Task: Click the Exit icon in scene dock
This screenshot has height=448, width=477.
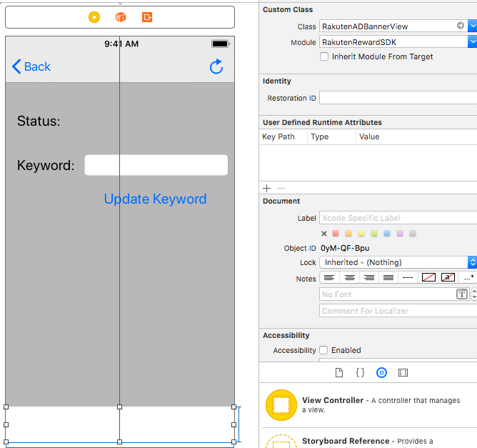Action: pos(147,17)
